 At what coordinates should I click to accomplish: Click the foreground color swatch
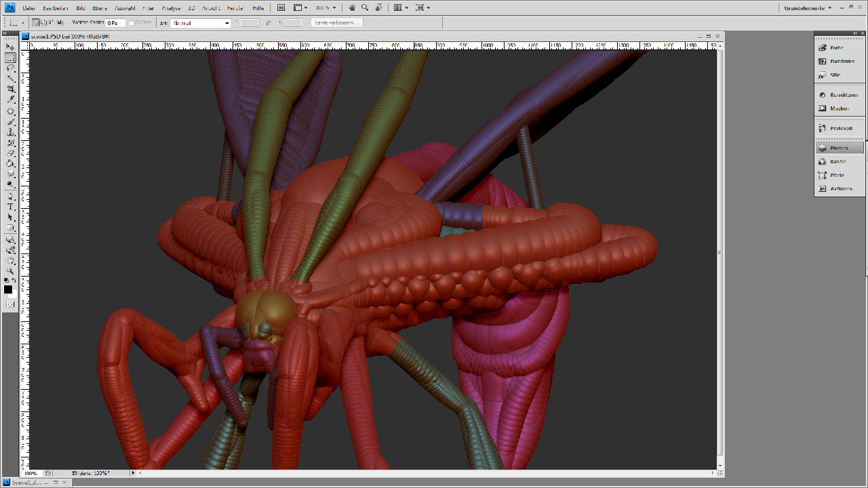point(8,289)
